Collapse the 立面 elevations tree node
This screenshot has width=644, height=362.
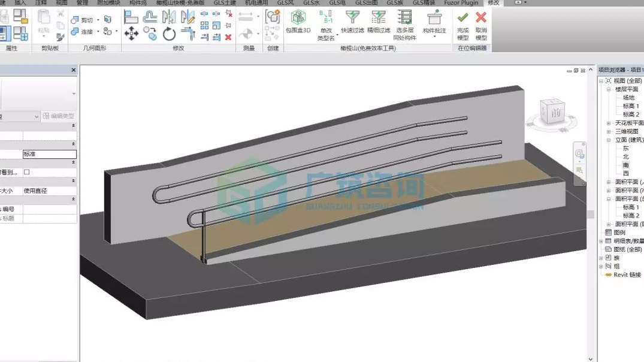609,140
